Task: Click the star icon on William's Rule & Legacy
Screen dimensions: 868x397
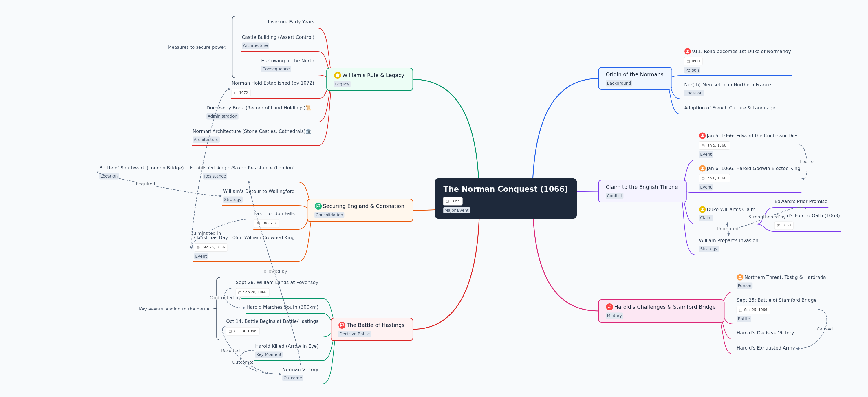Action: [337, 75]
